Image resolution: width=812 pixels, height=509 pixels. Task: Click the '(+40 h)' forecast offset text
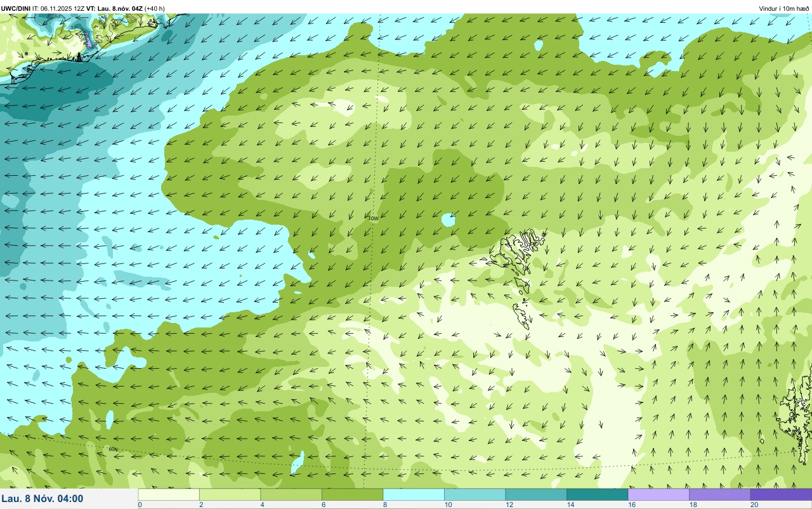155,8
